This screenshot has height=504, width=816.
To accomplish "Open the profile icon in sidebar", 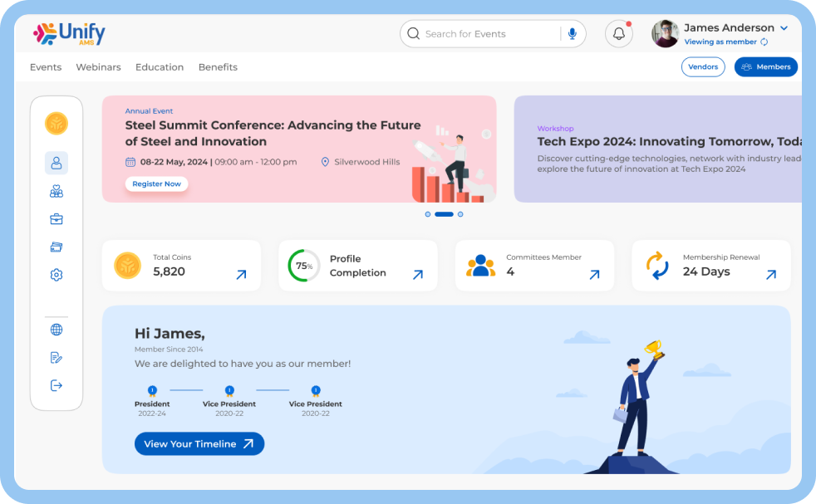I will [57, 163].
